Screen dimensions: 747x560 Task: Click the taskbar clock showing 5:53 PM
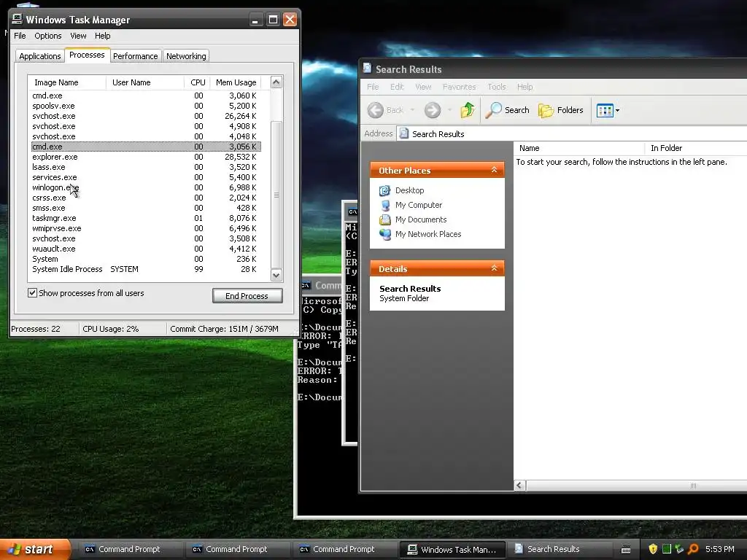[x=719, y=549]
